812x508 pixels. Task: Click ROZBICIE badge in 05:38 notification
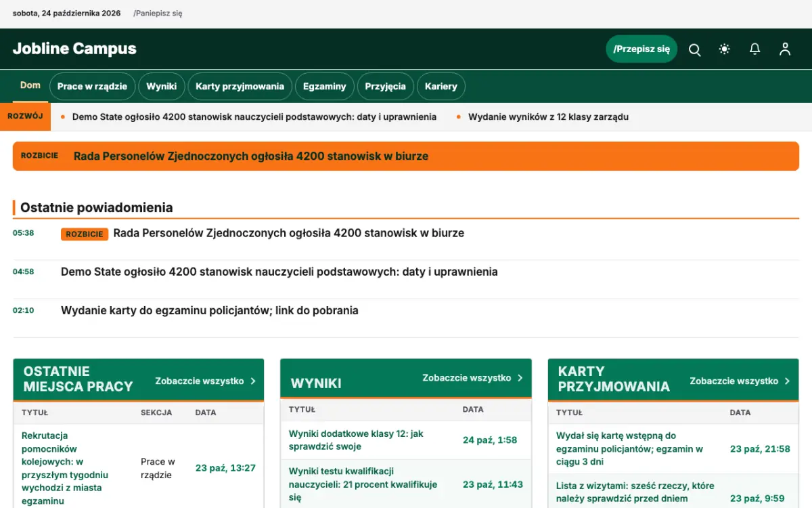point(85,234)
